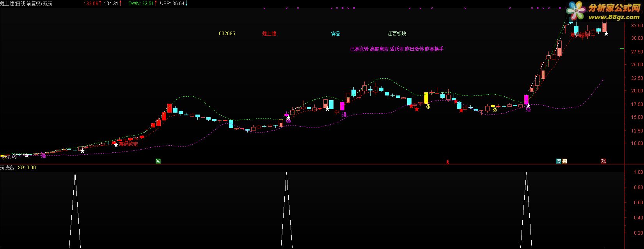
Task: Click the white star beside 筹码锁定
Action: [116, 145]
